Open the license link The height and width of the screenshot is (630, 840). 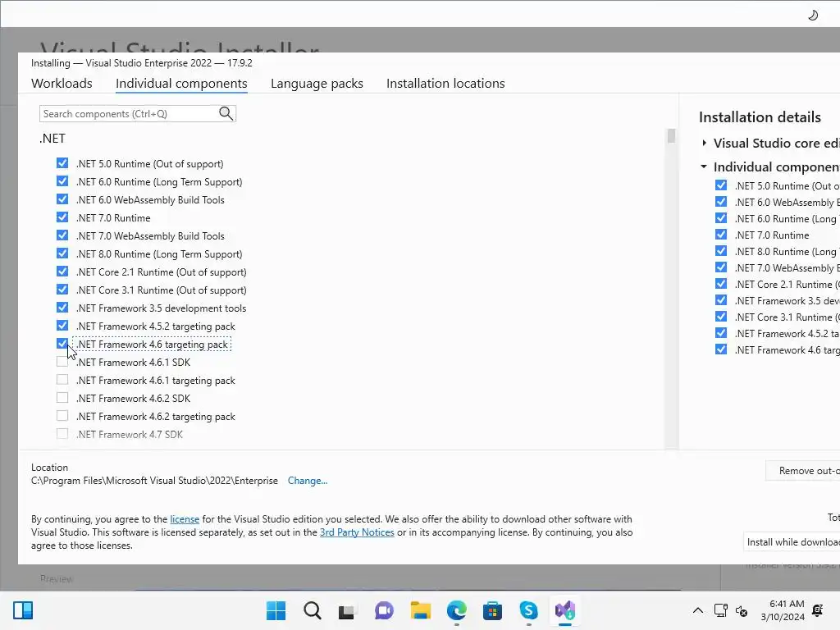tap(185, 519)
